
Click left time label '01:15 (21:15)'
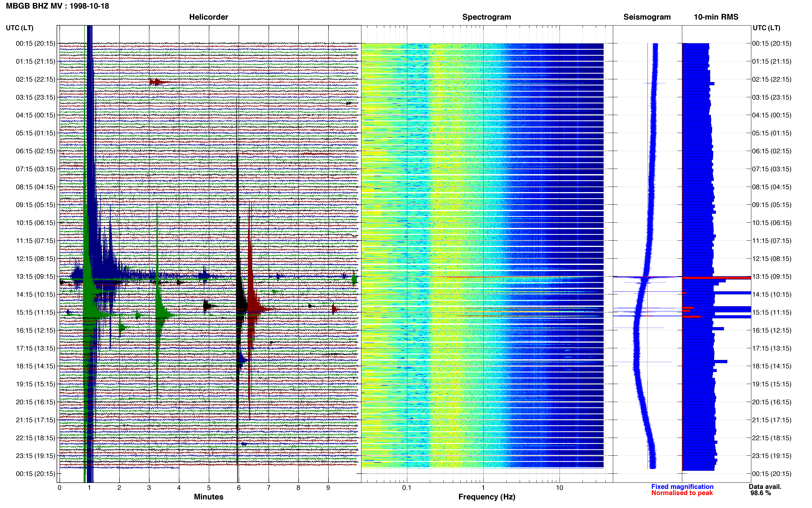click(x=36, y=61)
